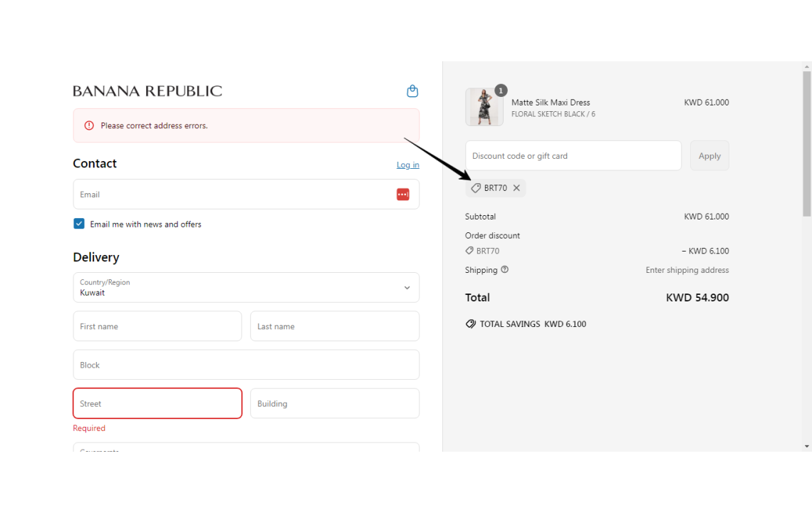Click the 'FLORAL SKETCH BLACK / 6' variant text
The image size is (812, 513).
tap(553, 114)
